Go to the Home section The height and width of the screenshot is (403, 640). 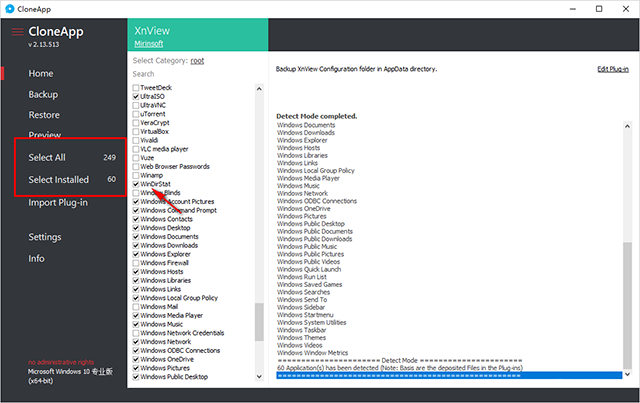pyautogui.click(x=41, y=74)
